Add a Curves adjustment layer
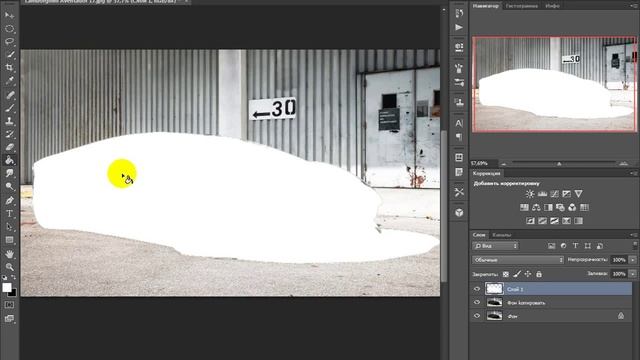 coord(554,194)
